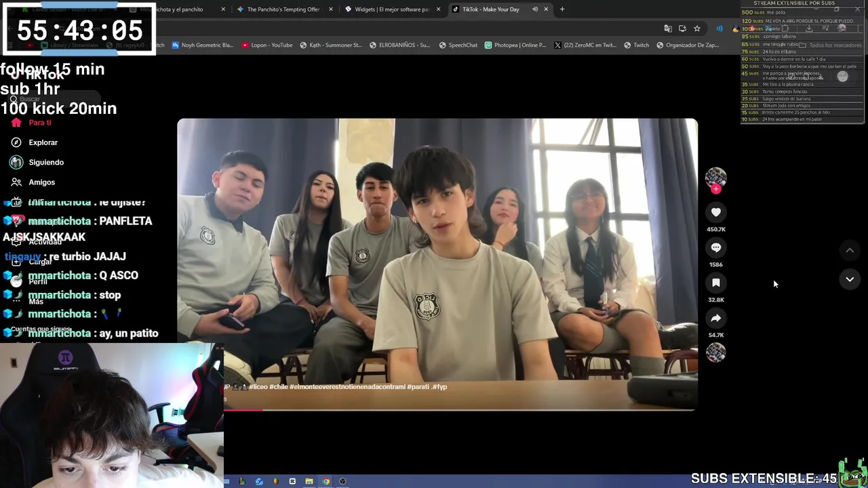The height and width of the screenshot is (488, 868).
Task: Open Google Chrome from the taskbar
Action: [325, 482]
